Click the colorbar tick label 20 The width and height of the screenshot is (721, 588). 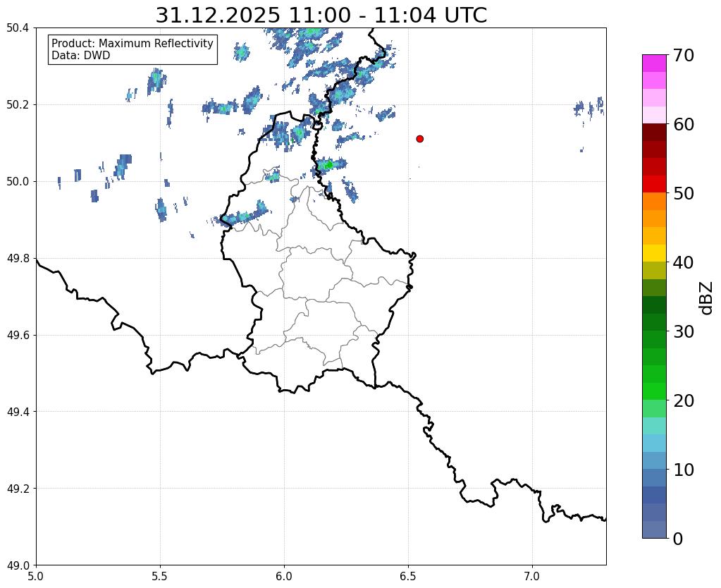tap(684, 400)
